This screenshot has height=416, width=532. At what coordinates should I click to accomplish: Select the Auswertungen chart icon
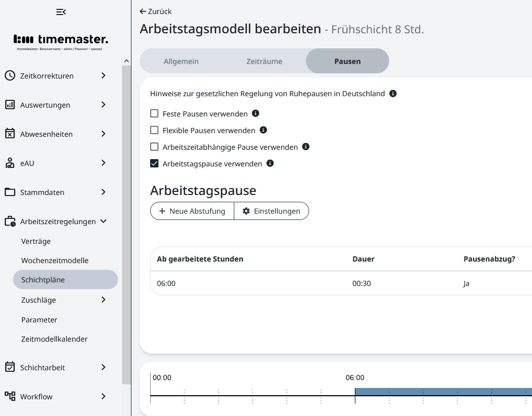(x=9, y=105)
